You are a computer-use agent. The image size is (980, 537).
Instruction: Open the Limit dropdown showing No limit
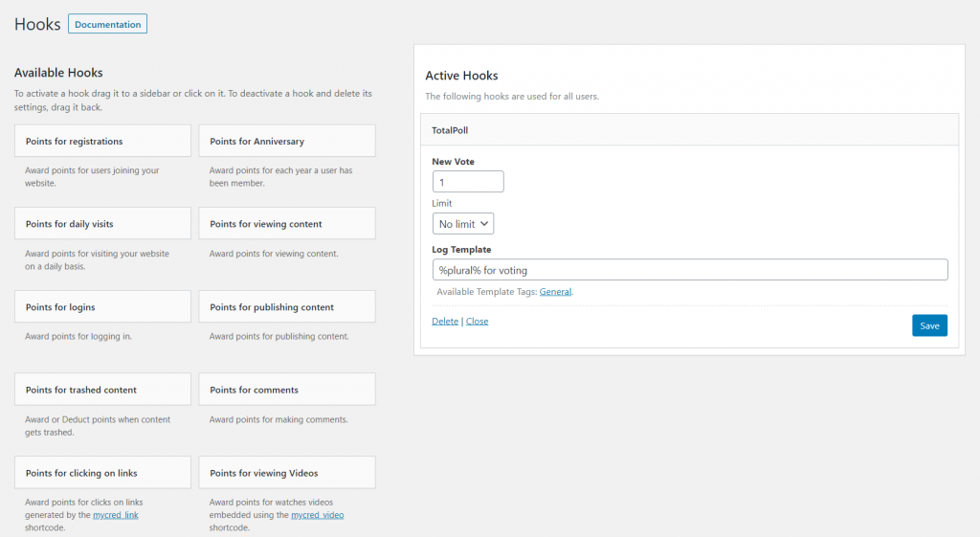click(463, 224)
